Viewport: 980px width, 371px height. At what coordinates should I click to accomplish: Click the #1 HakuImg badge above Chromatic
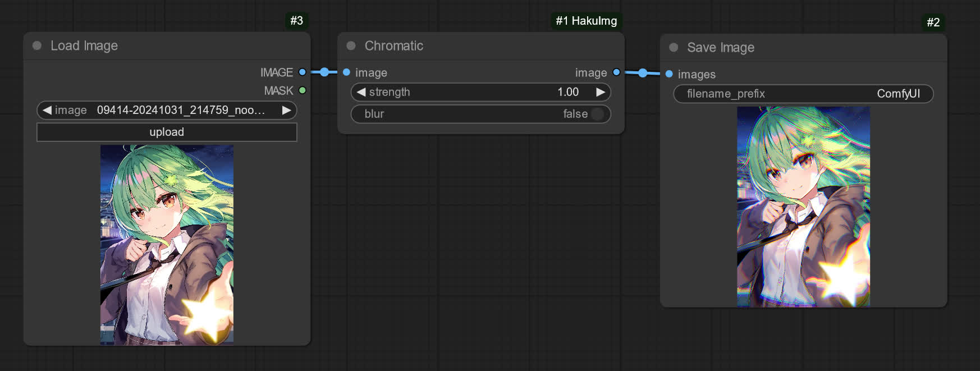tap(586, 21)
